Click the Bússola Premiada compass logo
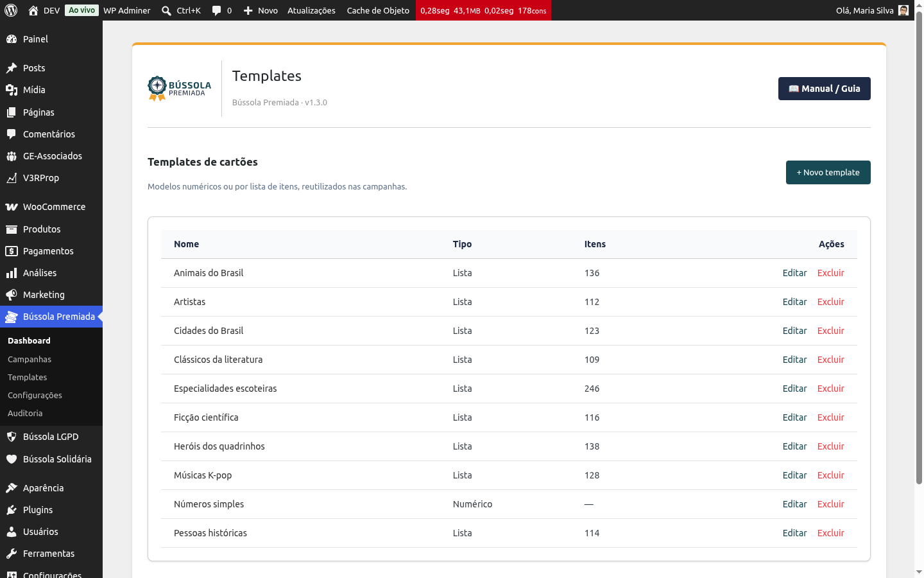This screenshot has height=578, width=924. coord(180,89)
